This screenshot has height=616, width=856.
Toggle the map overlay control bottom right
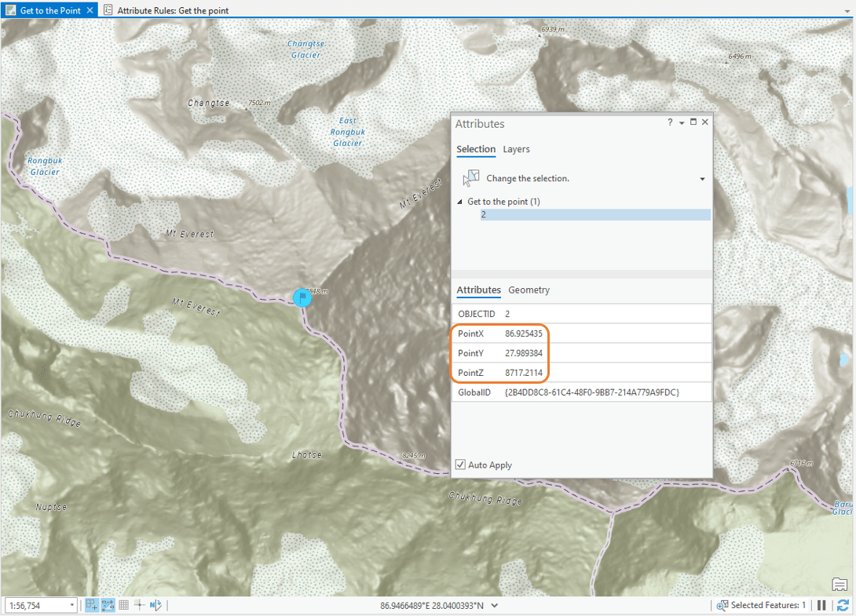point(838,585)
